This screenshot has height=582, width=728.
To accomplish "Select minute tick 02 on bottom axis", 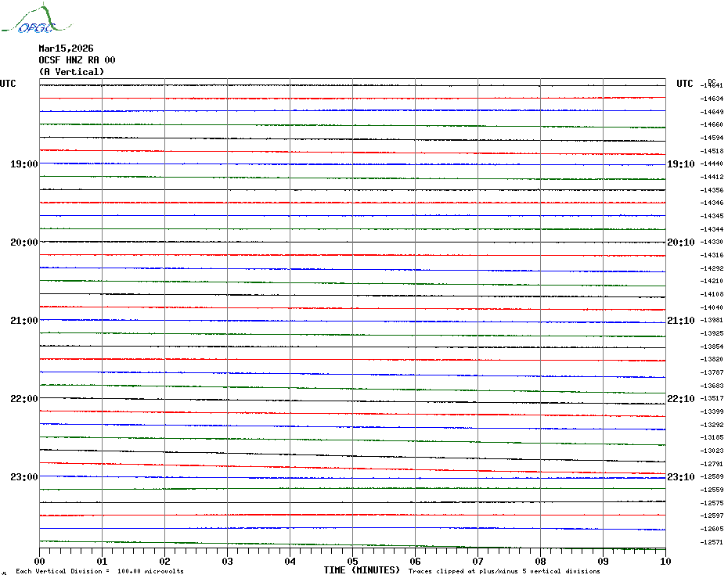I will coord(165,561).
